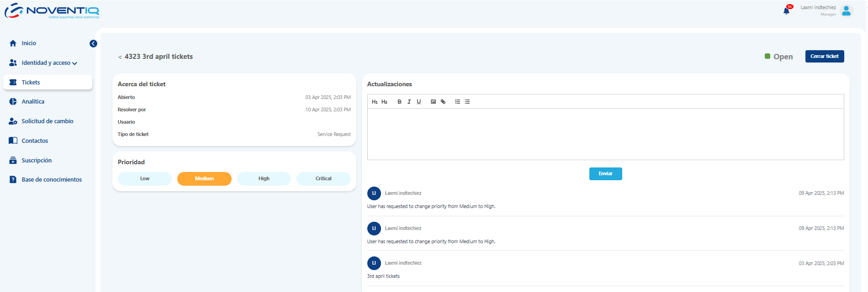
Task: Open Analítica from the sidebar
Action: [x=33, y=102]
